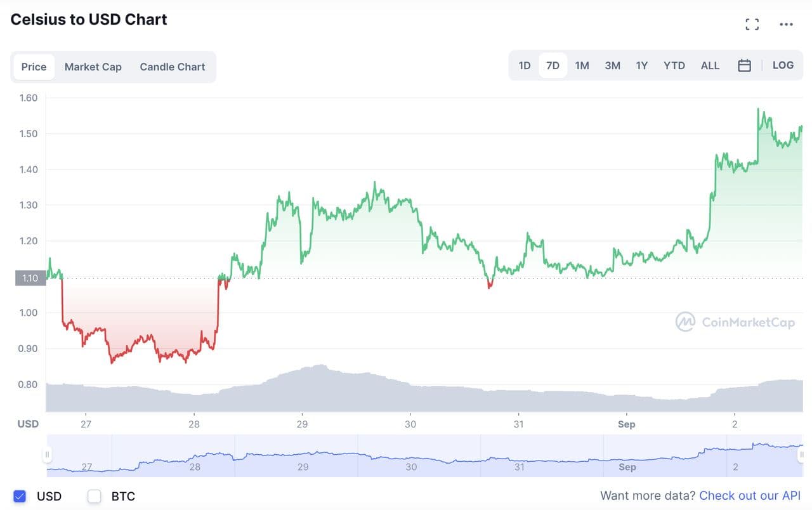
Task: Click the fullscreen expand icon
Action: tap(752, 25)
